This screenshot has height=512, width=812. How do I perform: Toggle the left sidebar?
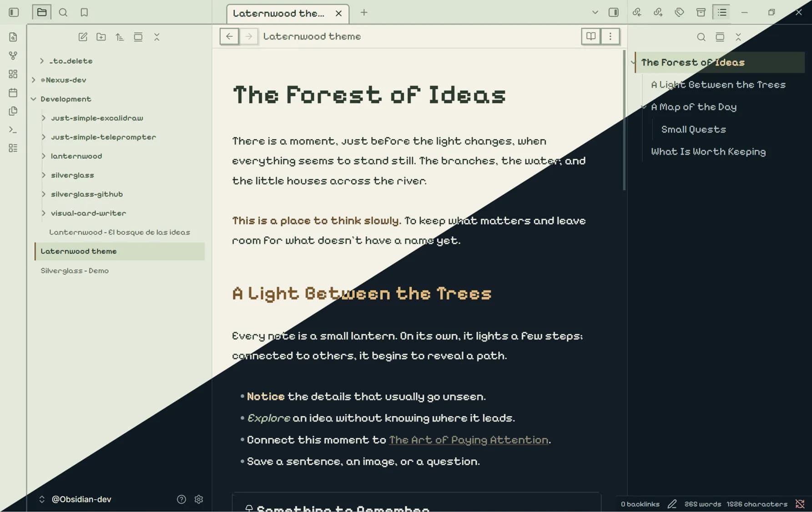coord(14,12)
